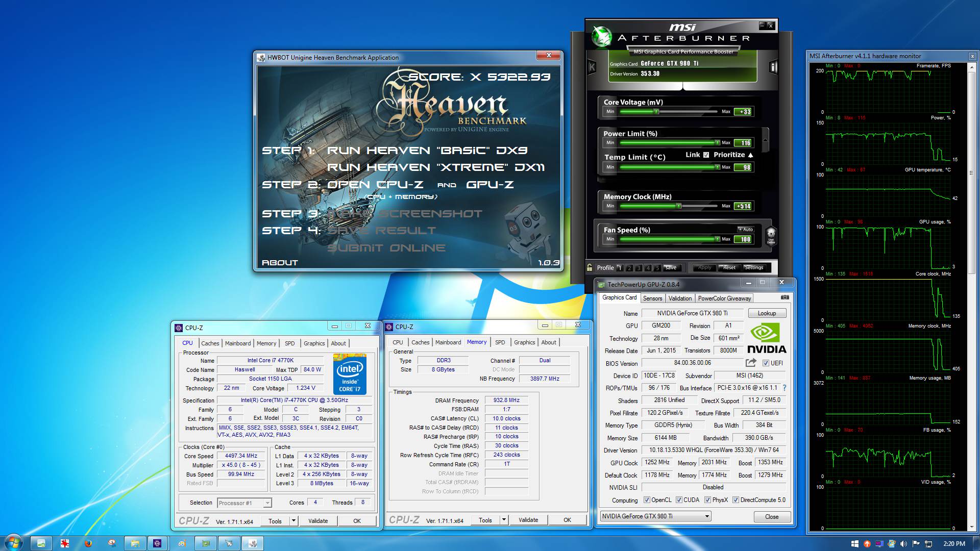Toggle the UEFI checkbox in GPU-Z
The width and height of the screenshot is (980, 551).
766,363
